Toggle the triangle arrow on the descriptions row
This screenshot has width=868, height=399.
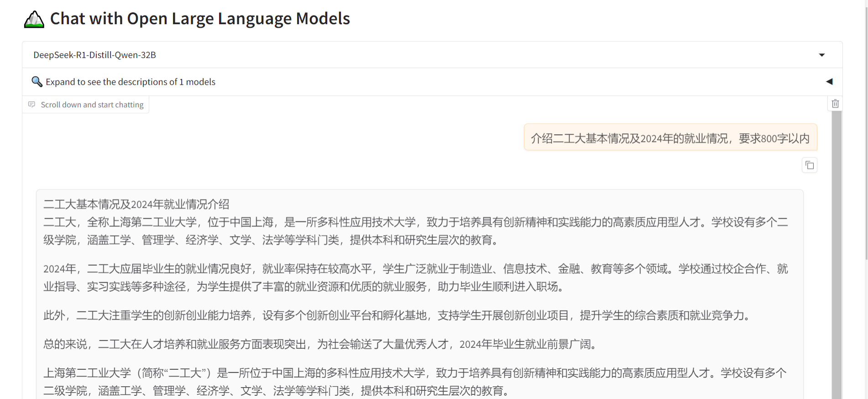tap(829, 82)
